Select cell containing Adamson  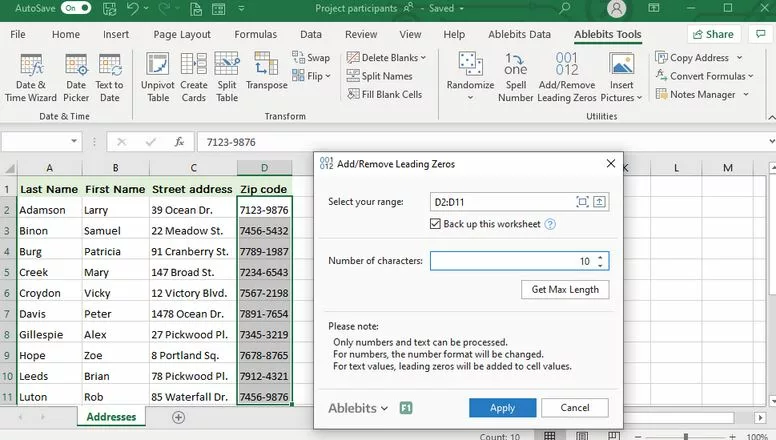coord(49,210)
